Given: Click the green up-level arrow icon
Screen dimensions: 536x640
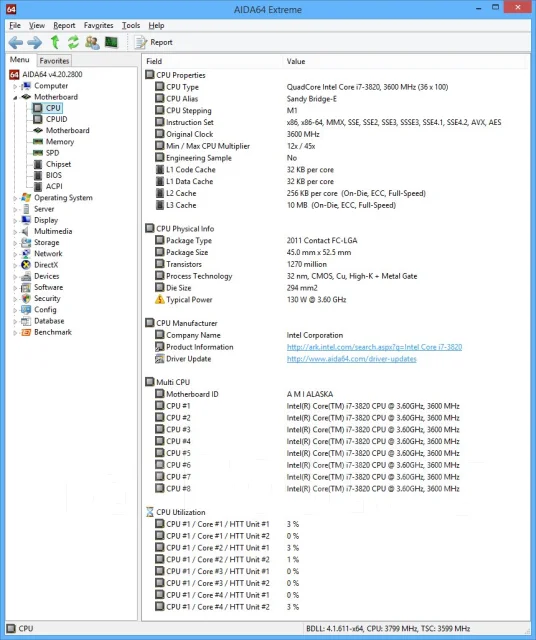Looking at the screenshot, I should click(x=55, y=42).
